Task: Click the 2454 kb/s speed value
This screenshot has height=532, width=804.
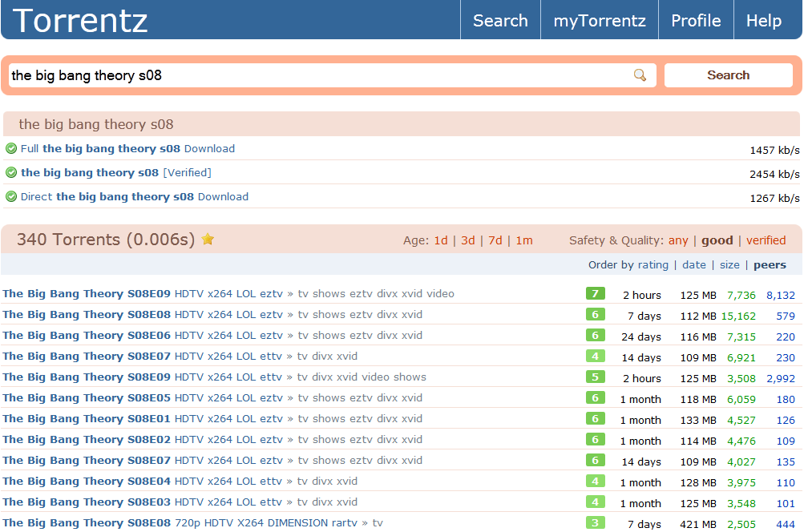Action: [774, 174]
